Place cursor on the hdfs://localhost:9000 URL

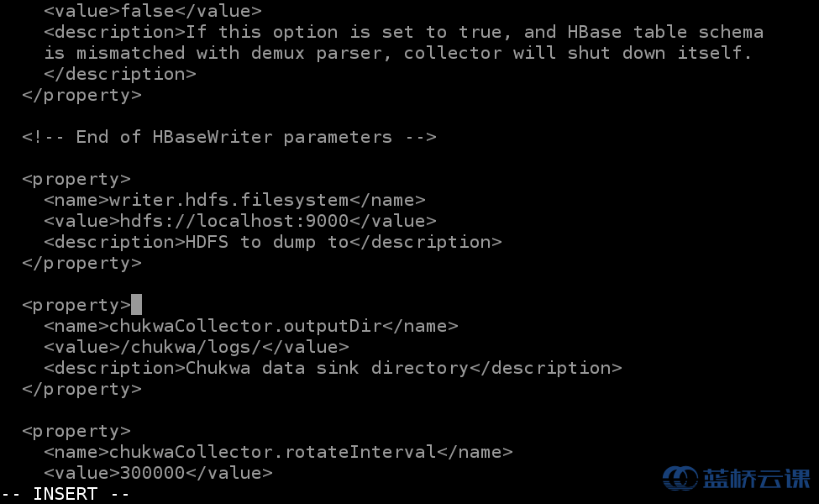(234, 221)
